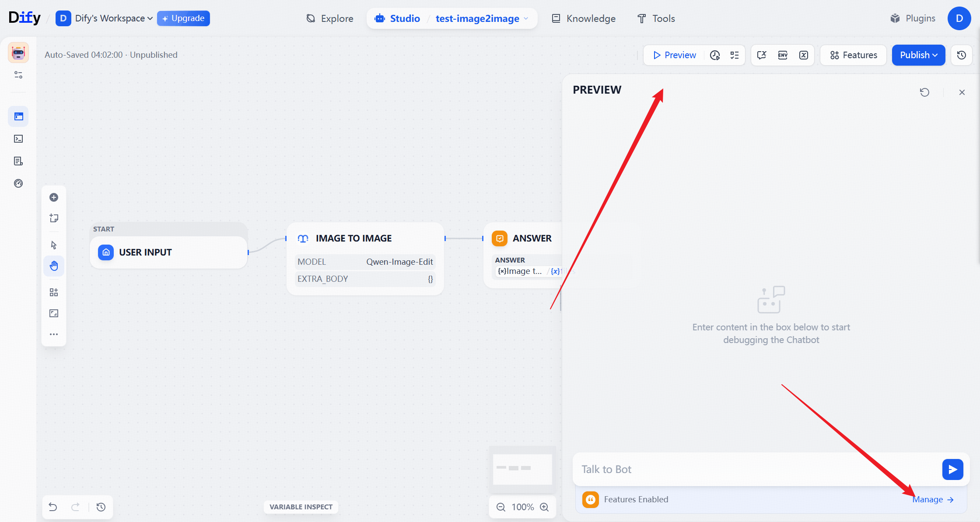This screenshot has height=522, width=980.
Task: Open environment variables (ENV) icon
Action: (x=783, y=55)
